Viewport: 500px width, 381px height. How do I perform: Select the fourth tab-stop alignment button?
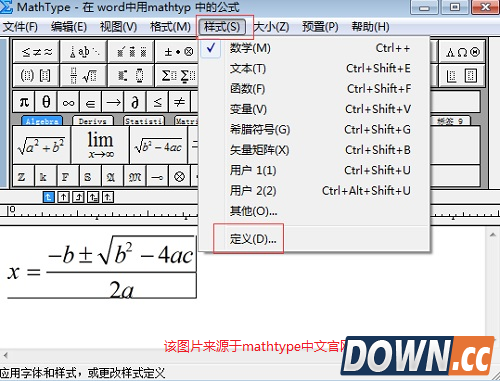[93, 197]
